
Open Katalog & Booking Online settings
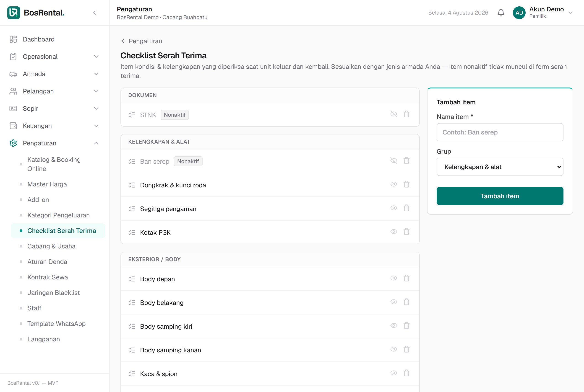(58, 164)
